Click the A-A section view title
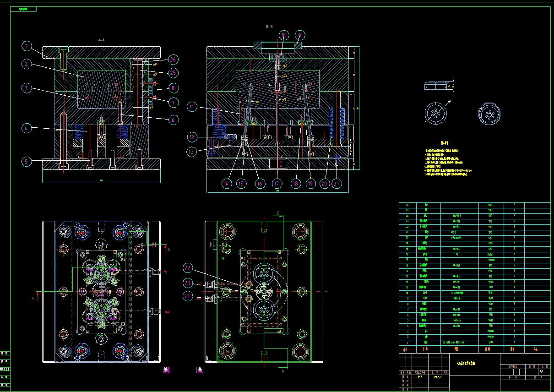The height and width of the screenshot is (392, 554). click(x=102, y=40)
